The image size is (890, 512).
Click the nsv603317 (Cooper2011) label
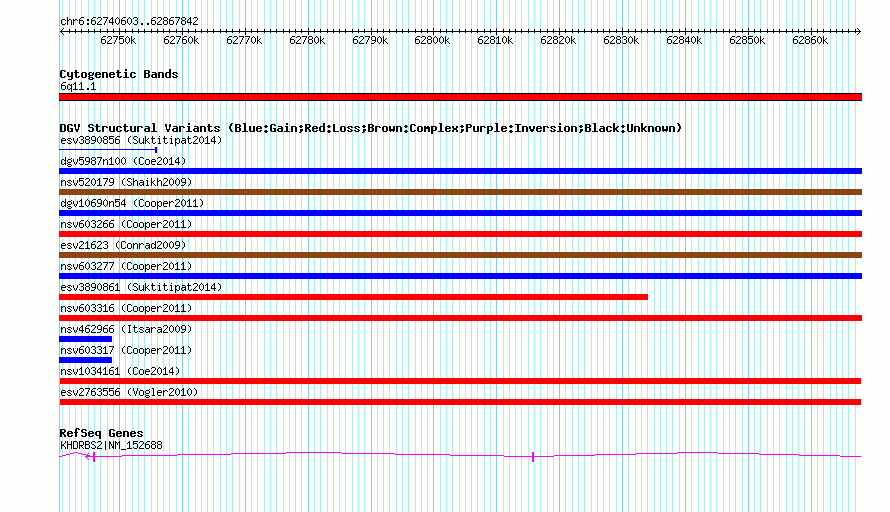point(126,350)
